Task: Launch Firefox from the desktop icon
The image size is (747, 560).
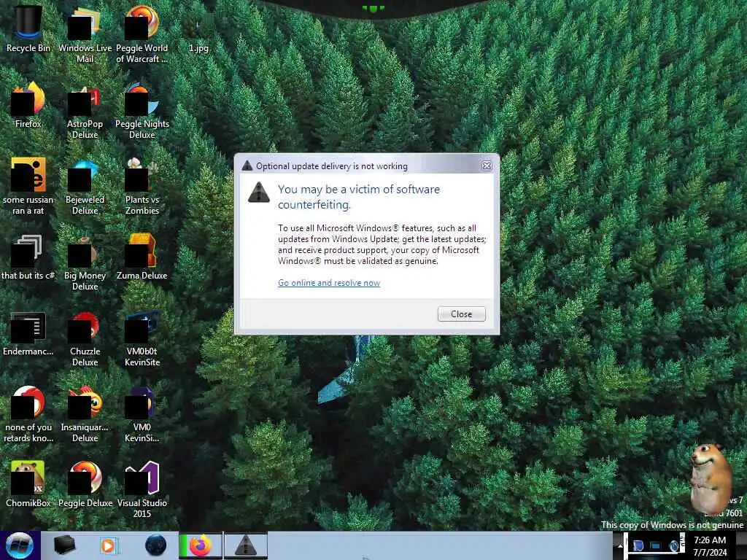Action: pyautogui.click(x=28, y=105)
